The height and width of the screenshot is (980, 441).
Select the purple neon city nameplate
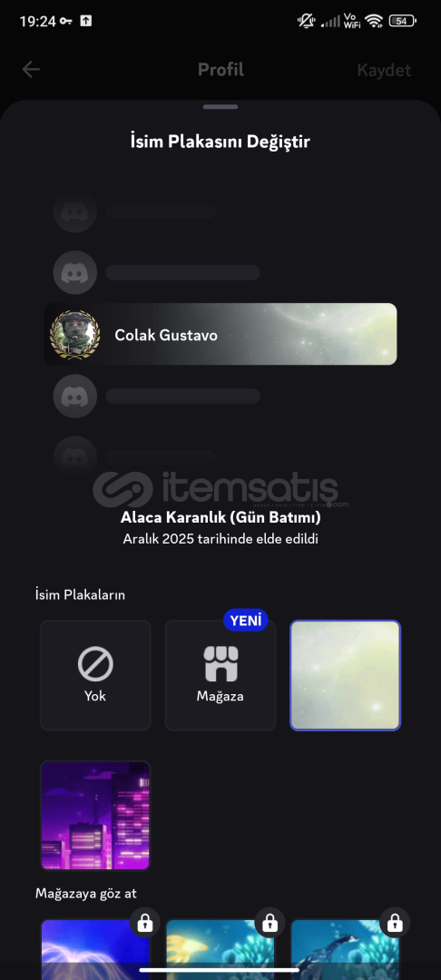95,815
